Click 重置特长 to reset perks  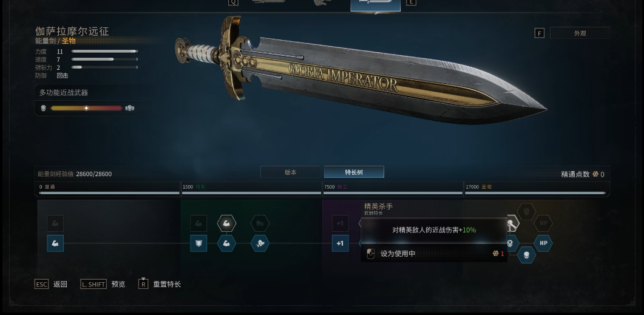pyautogui.click(x=167, y=284)
